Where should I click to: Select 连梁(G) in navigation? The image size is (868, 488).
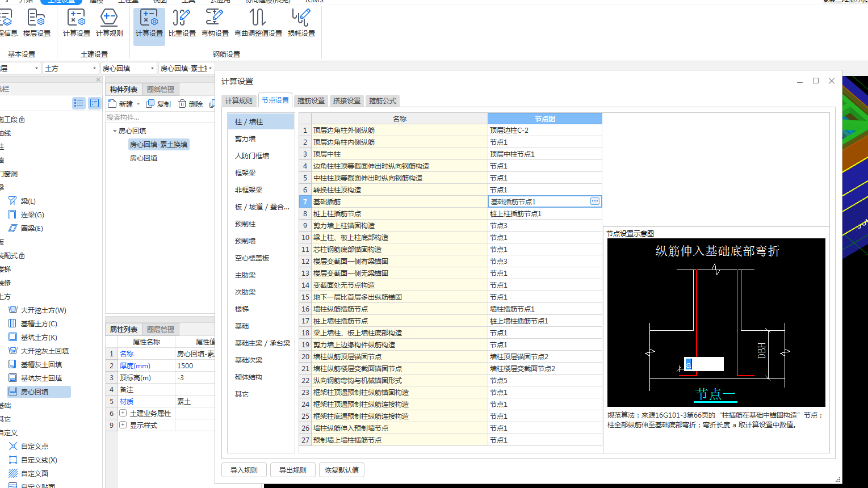click(26, 214)
